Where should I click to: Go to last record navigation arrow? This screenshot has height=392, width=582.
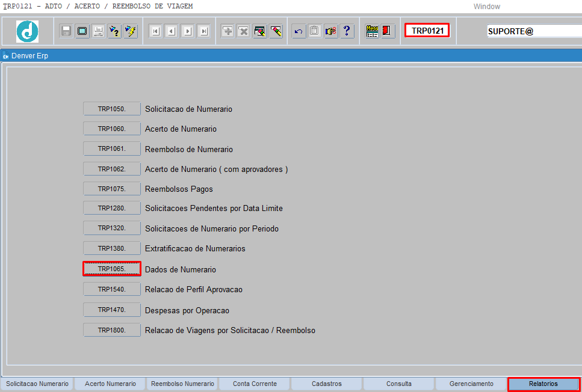[203, 31]
